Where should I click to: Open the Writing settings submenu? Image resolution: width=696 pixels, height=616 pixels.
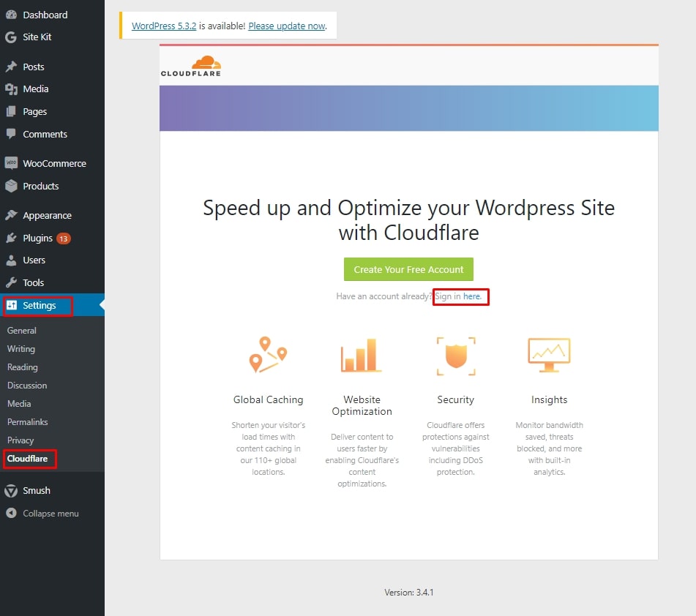21,349
